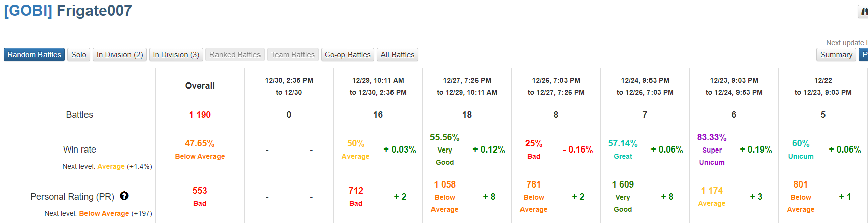Select the Ranked Battles tab
Screen dimensions: 868x223
(235, 55)
